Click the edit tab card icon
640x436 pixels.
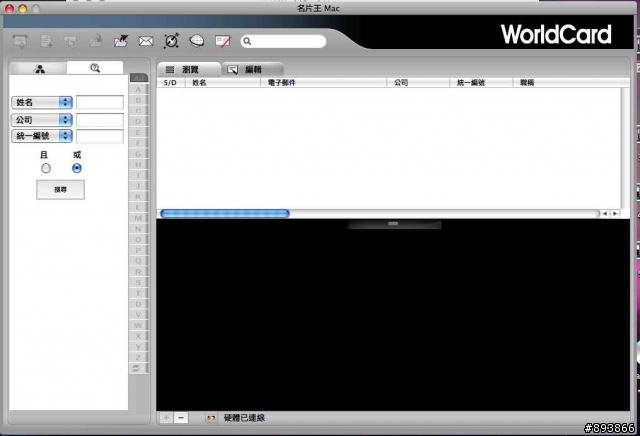click(x=233, y=70)
